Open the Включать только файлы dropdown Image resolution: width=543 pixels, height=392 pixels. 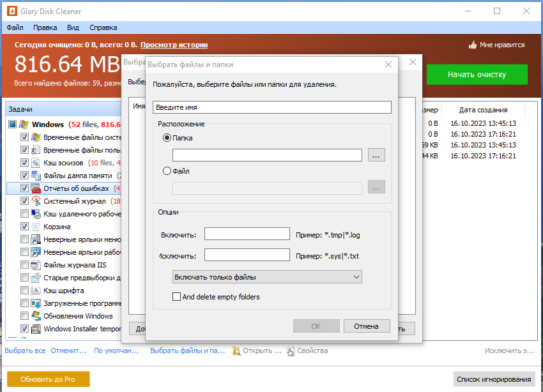(x=267, y=277)
